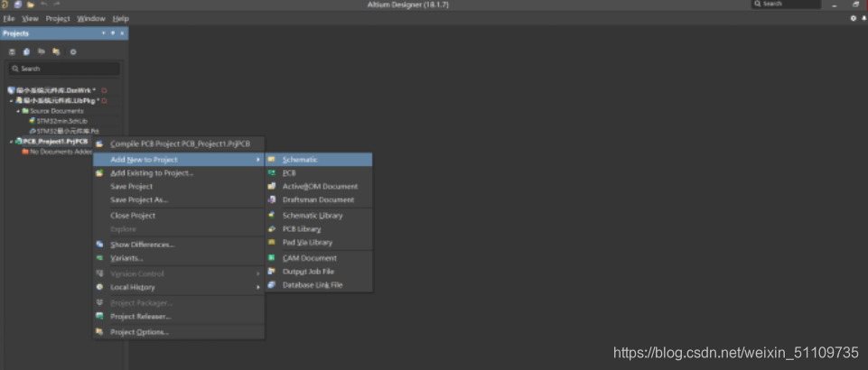
Task: Click red modified icon beside DsnWrk workspace
Action: click(x=104, y=90)
